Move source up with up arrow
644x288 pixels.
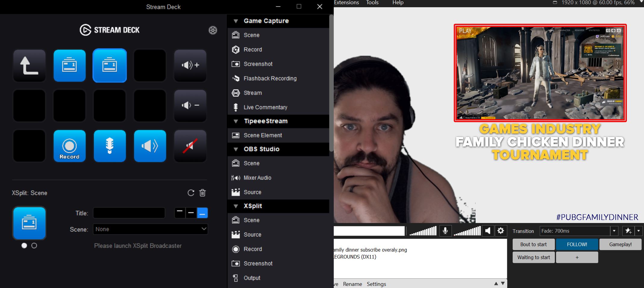point(496,283)
